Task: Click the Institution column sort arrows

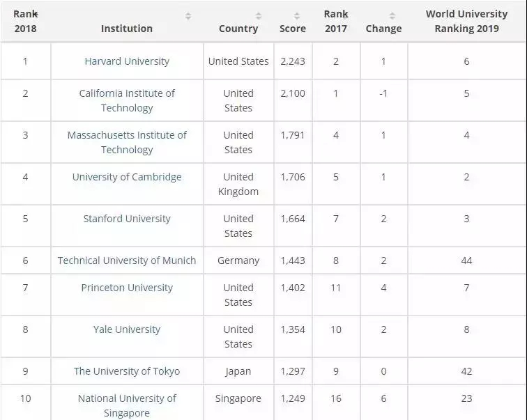Action: [188, 16]
